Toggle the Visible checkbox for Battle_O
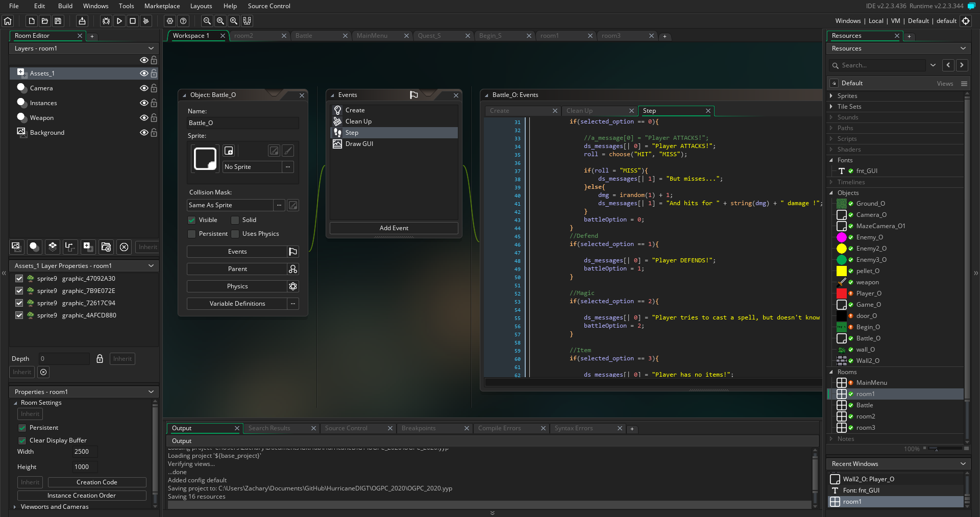Viewport: 980px width, 517px height. (192, 220)
